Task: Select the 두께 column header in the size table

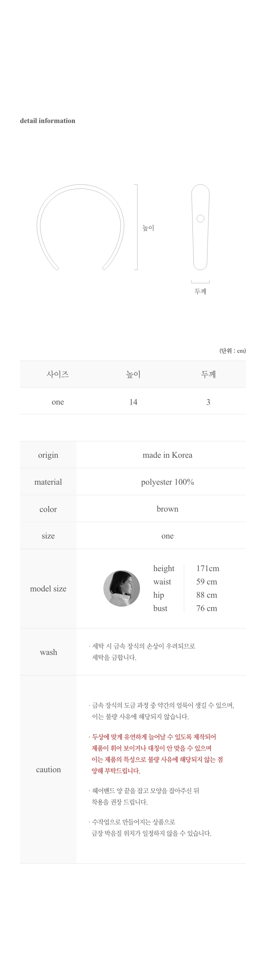Action: click(x=208, y=374)
